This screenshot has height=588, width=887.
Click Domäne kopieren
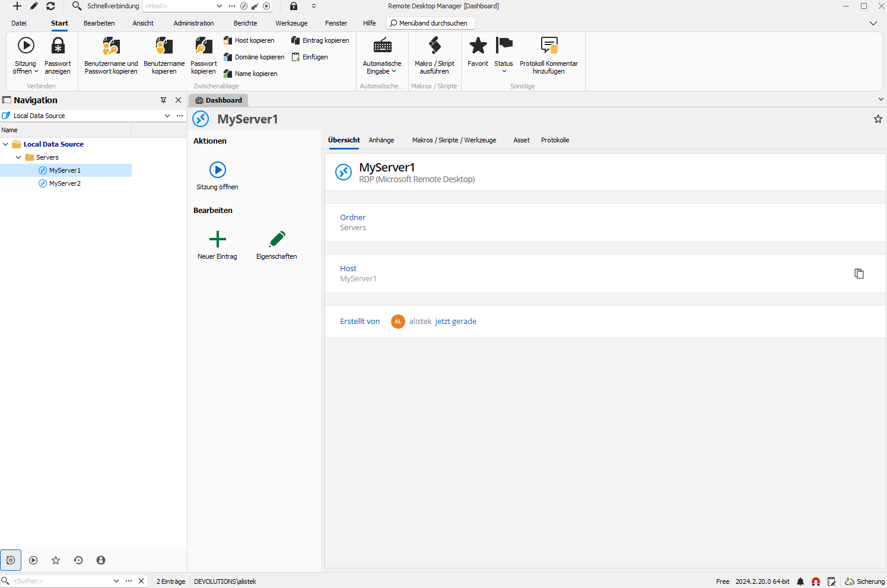[x=254, y=57]
